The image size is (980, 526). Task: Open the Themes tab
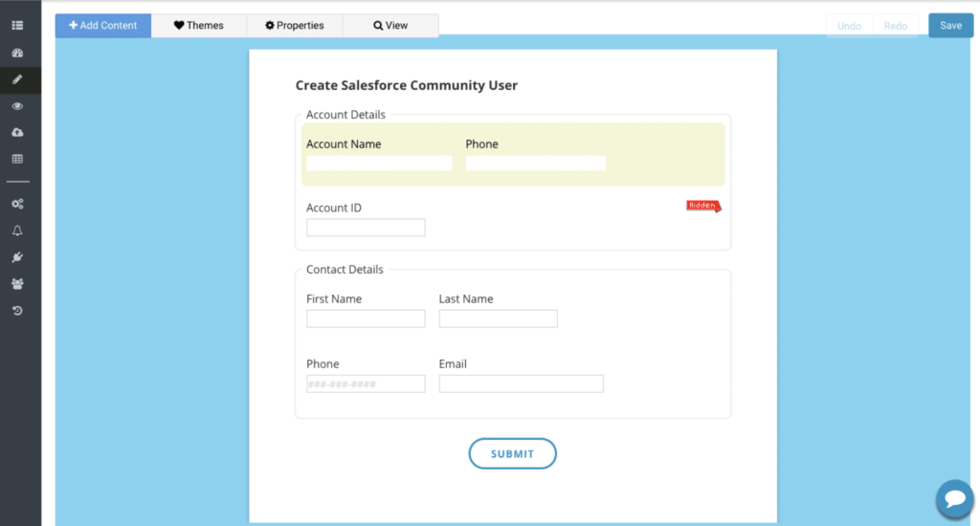[199, 26]
